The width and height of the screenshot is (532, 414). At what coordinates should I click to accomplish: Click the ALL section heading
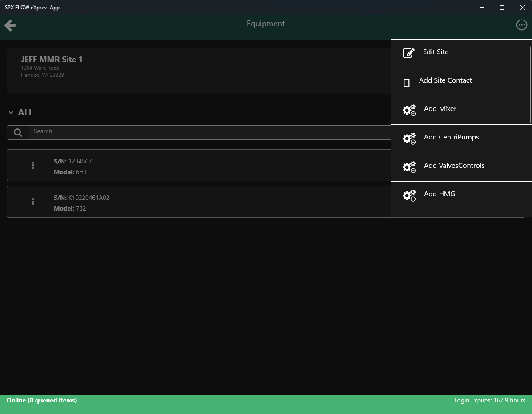point(26,112)
